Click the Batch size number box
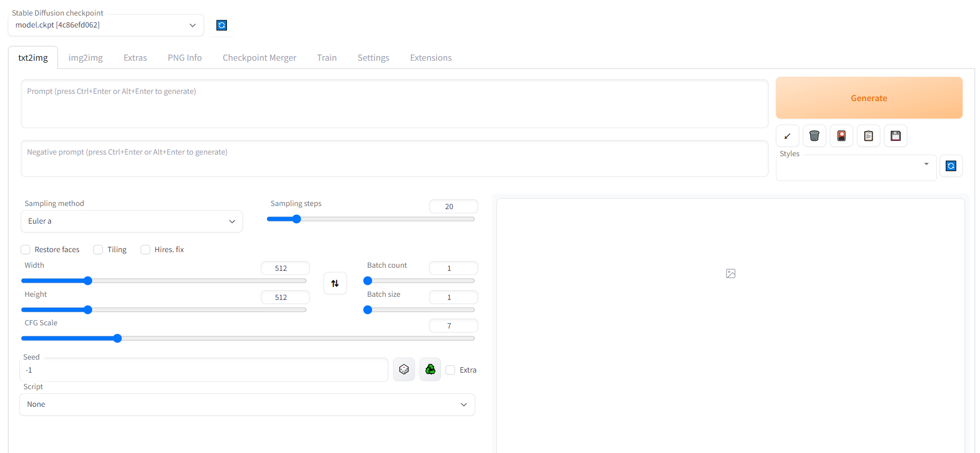This screenshot has height=453, width=980. click(453, 297)
